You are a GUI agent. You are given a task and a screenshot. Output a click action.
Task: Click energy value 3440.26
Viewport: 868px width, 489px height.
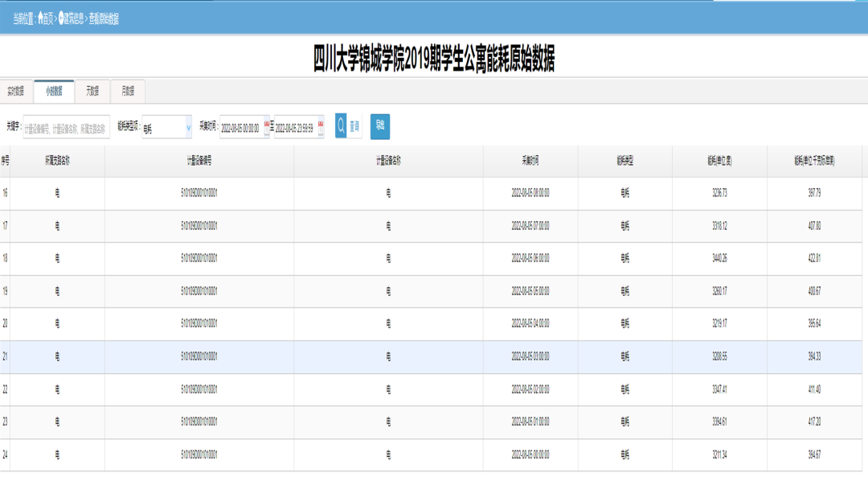(719, 259)
